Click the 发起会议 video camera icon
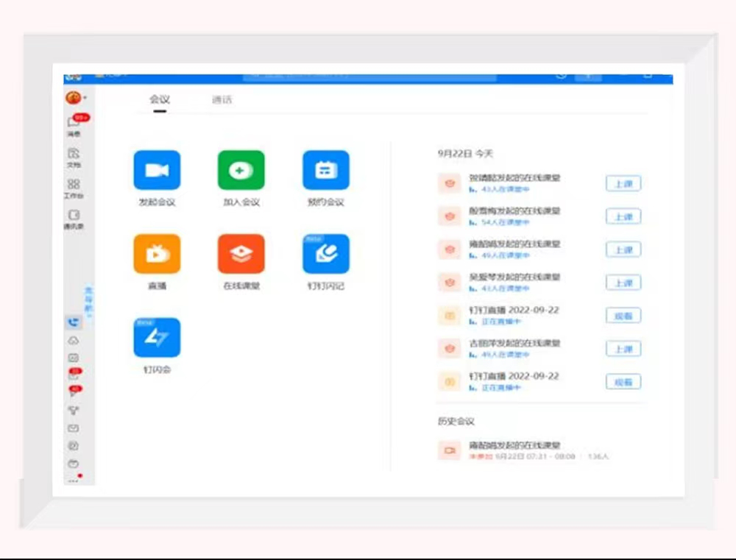 [157, 171]
